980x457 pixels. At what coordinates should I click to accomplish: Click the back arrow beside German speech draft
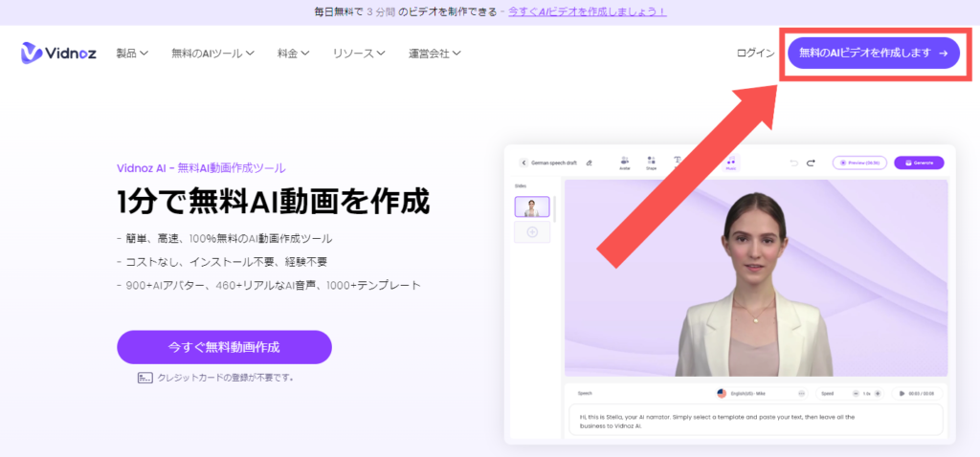pos(523,163)
